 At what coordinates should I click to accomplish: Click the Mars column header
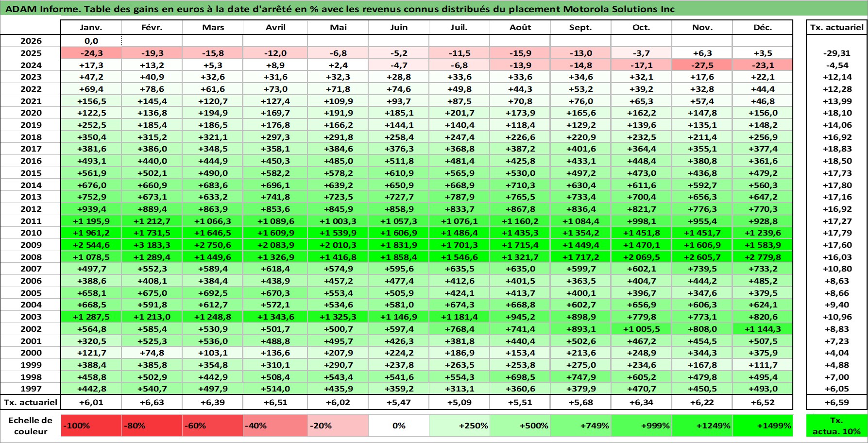click(213, 27)
